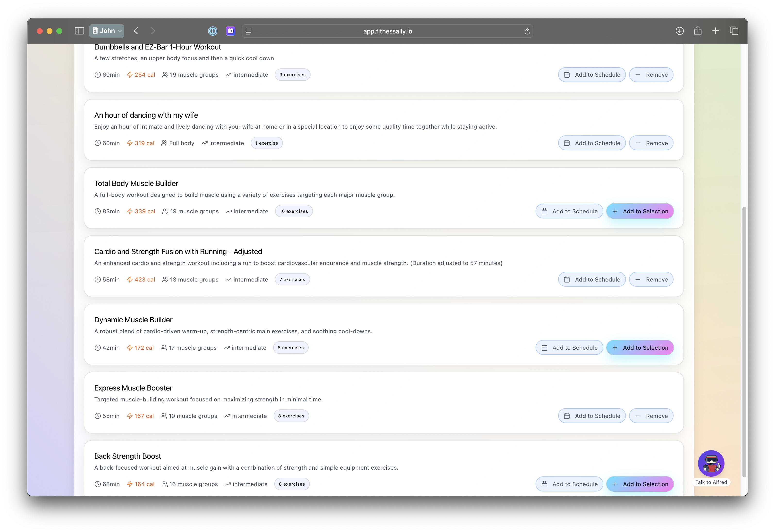Screen dimensions: 775x532
Task: Open a new tab with plus icon
Action: pyautogui.click(x=715, y=31)
